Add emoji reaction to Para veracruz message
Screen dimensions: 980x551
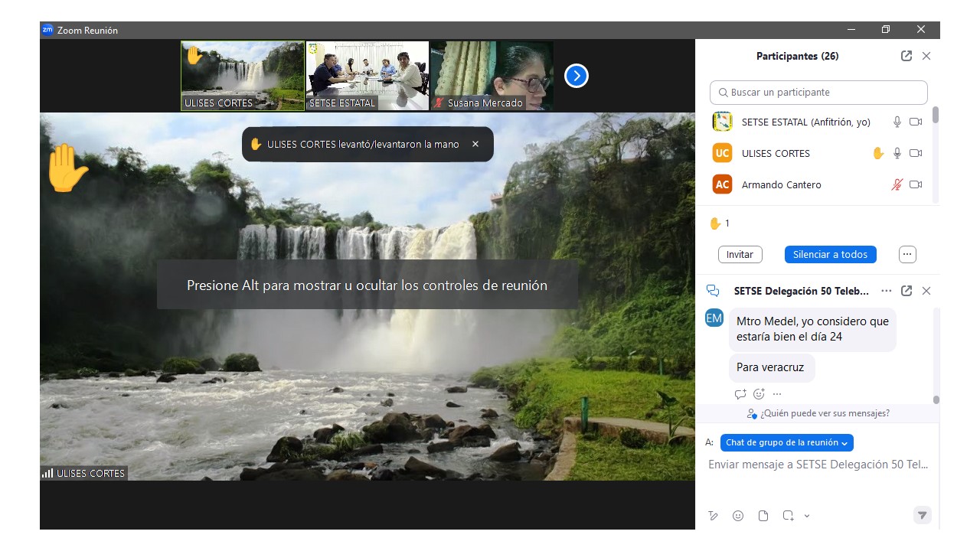[x=759, y=394]
